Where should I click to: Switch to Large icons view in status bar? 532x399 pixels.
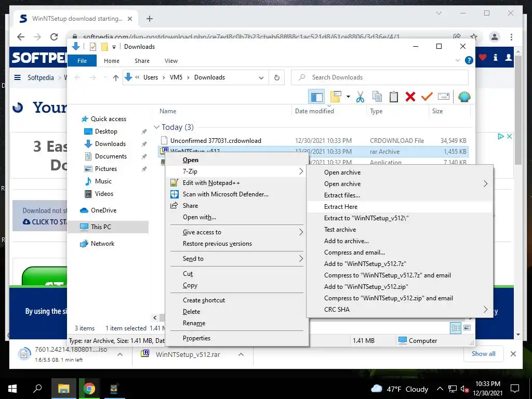click(x=467, y=328)
